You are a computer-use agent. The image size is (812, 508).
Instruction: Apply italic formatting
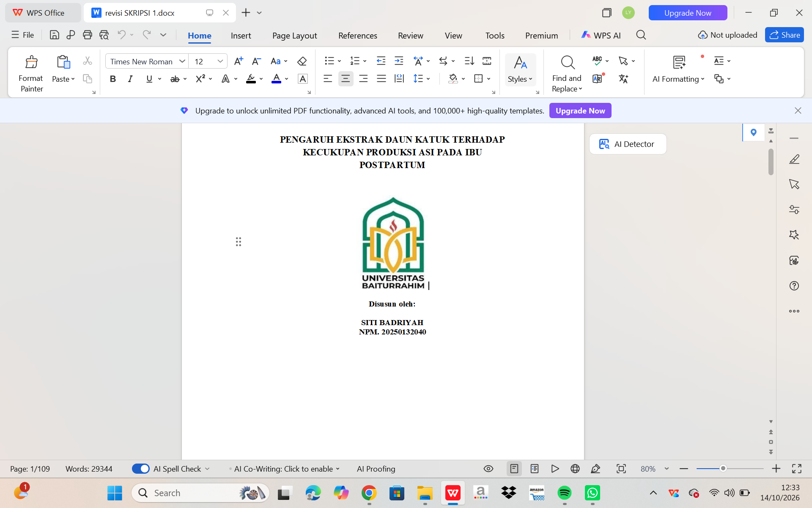click(130, 79)
